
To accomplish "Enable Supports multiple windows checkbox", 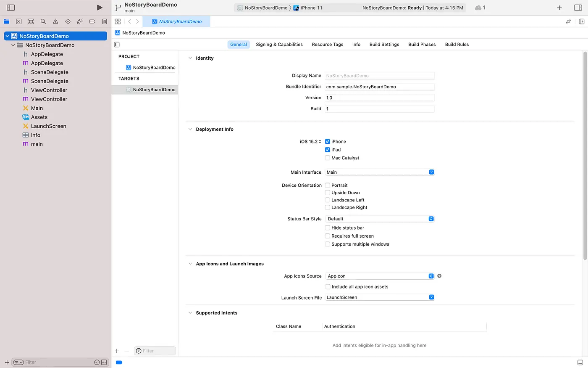I will 328,244.
